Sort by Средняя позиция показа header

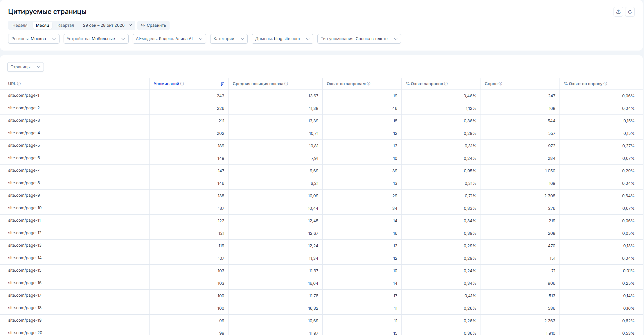258,84
